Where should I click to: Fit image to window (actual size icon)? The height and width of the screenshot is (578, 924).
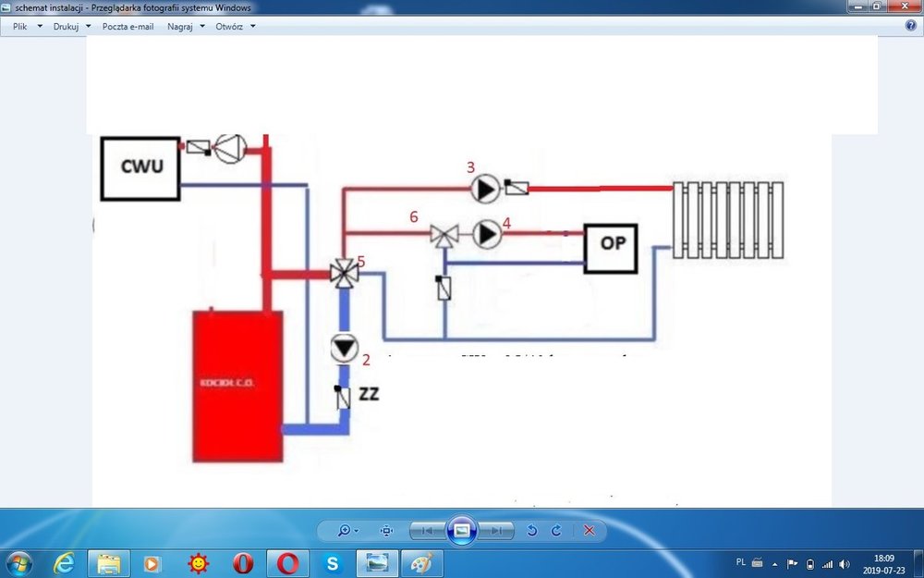(x=386, y=531)
